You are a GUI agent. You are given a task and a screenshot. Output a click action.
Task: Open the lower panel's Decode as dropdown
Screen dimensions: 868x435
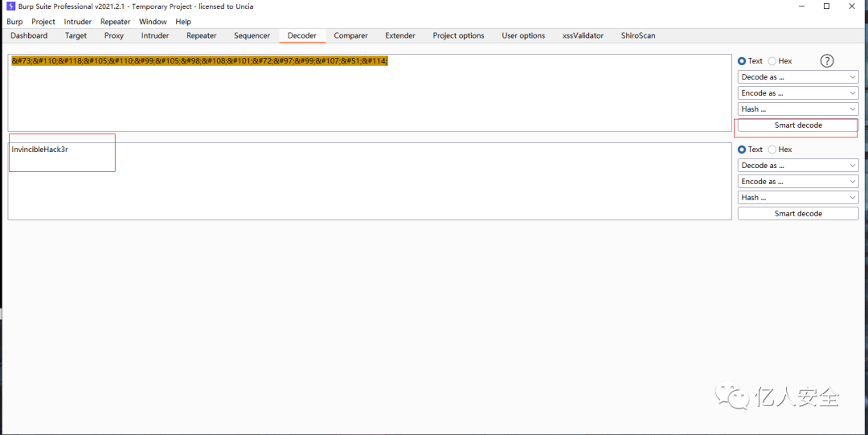point(798,165)
